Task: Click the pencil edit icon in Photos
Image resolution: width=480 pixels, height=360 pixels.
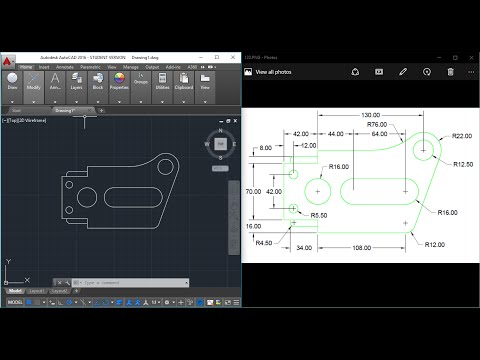Action: [x=403, y=72]
